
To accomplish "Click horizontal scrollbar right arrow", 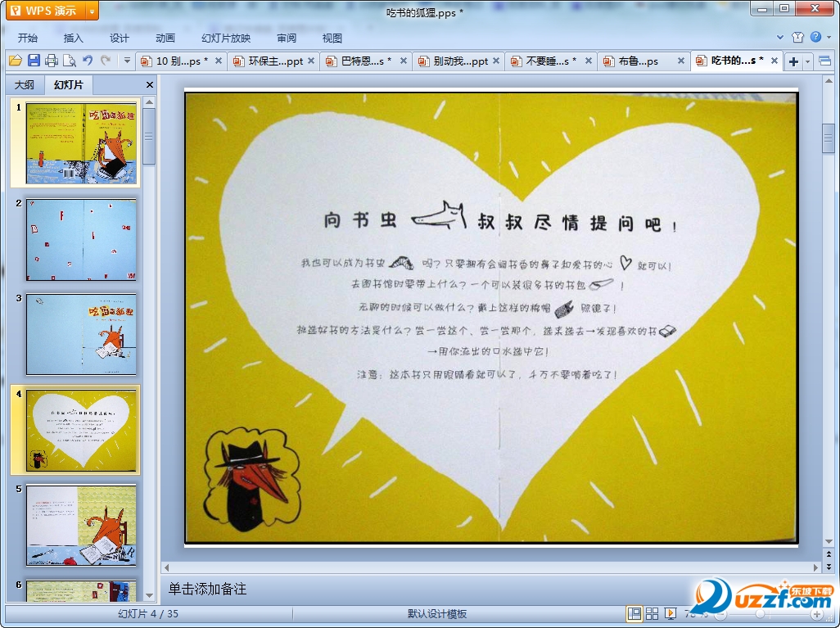I will coord(816,567).
